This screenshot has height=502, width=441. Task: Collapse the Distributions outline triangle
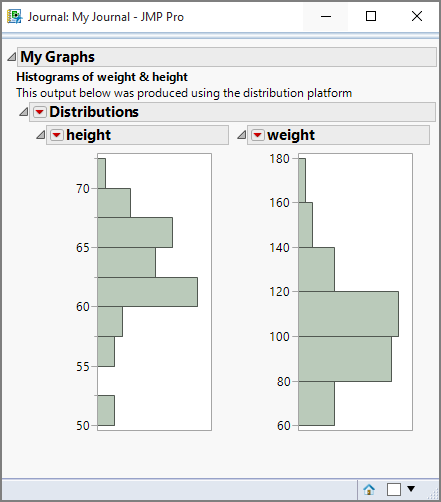23,112
